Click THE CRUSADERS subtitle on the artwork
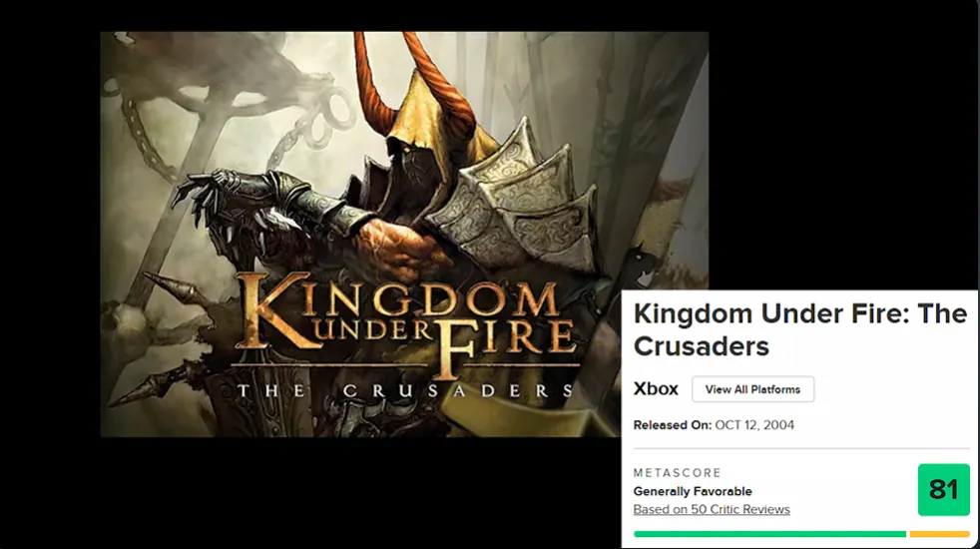Viewport: 980px width, 549px height. (404, 391)
